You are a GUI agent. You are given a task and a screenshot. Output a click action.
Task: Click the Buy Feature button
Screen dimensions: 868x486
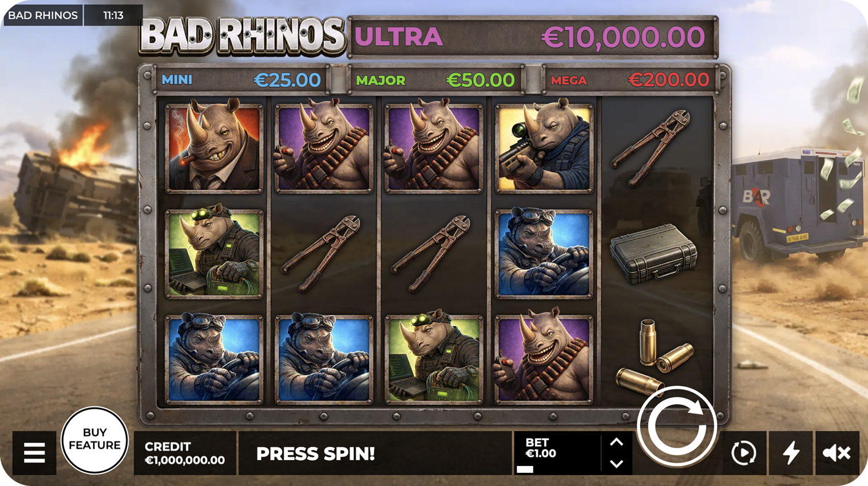(94, 440)
